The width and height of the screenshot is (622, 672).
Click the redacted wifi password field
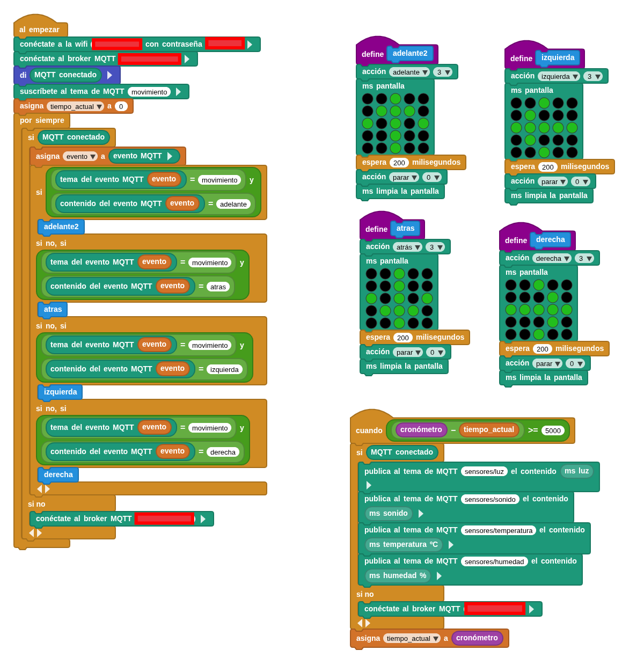point(224,44)
